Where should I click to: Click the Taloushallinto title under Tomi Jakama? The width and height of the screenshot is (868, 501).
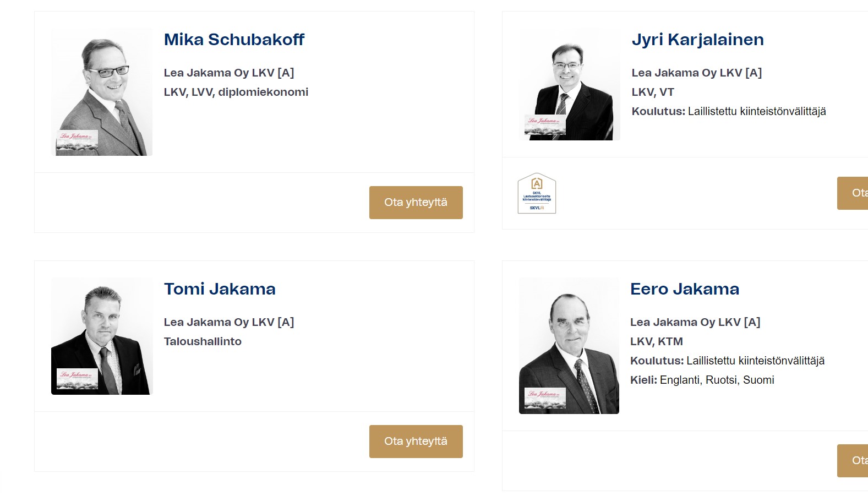203,341
